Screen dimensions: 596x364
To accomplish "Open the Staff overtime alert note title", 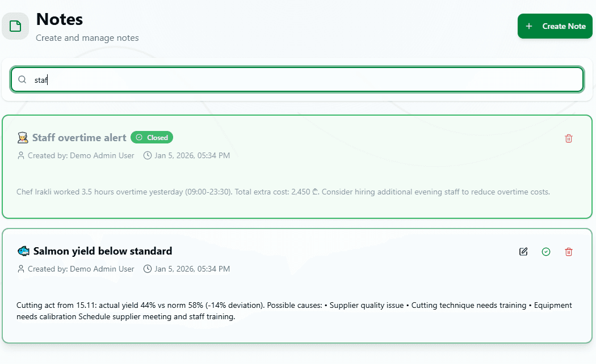I will click(79, 137).
